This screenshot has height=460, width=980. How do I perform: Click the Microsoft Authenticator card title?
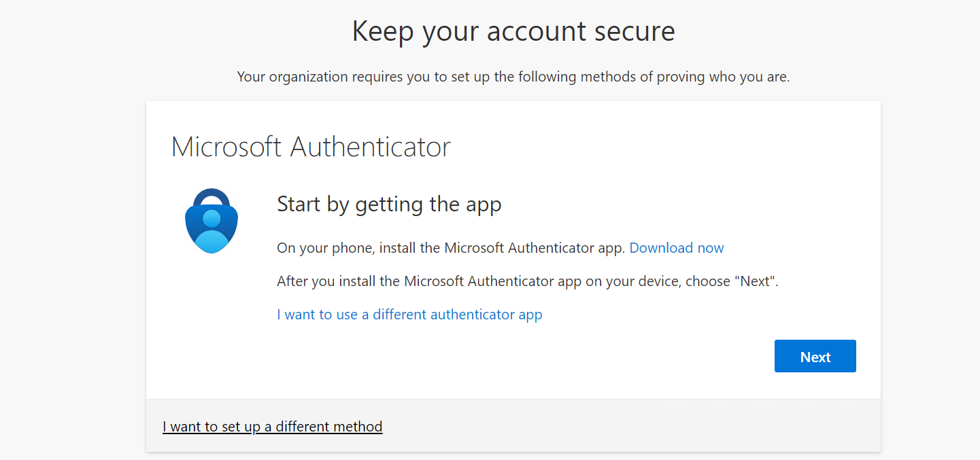pyautogui.click(x=311, y=147)
